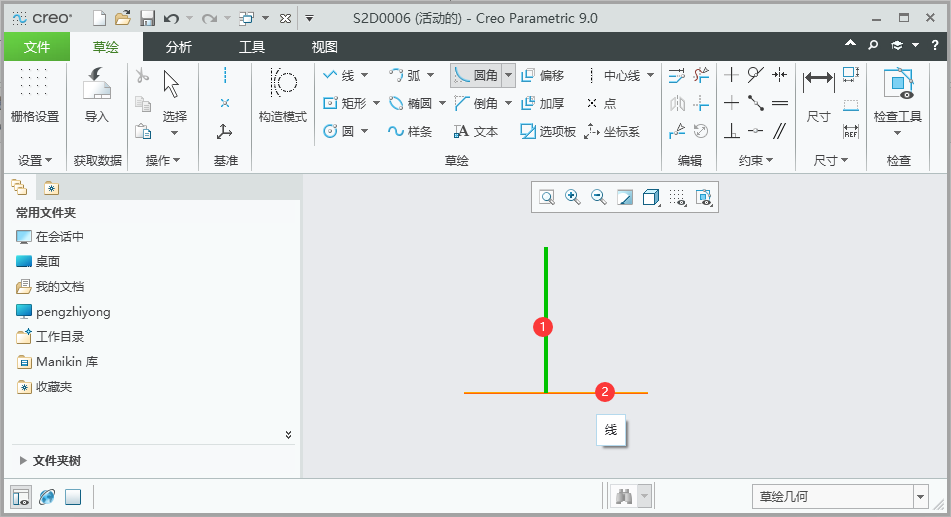The width and height of the screenshot is (951, 517).
Task: Apply the midpoint constraint icon
Action: (x=755, y=103)
